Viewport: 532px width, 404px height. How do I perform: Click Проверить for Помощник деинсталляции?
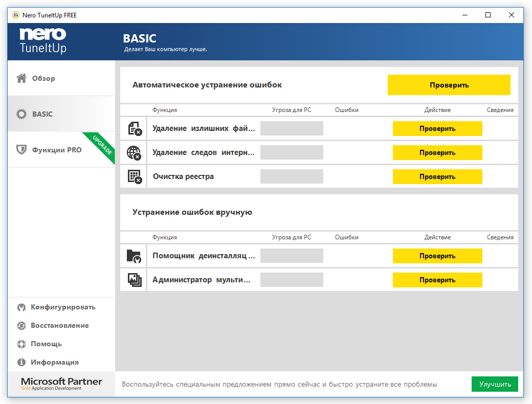tap(437, 256)
